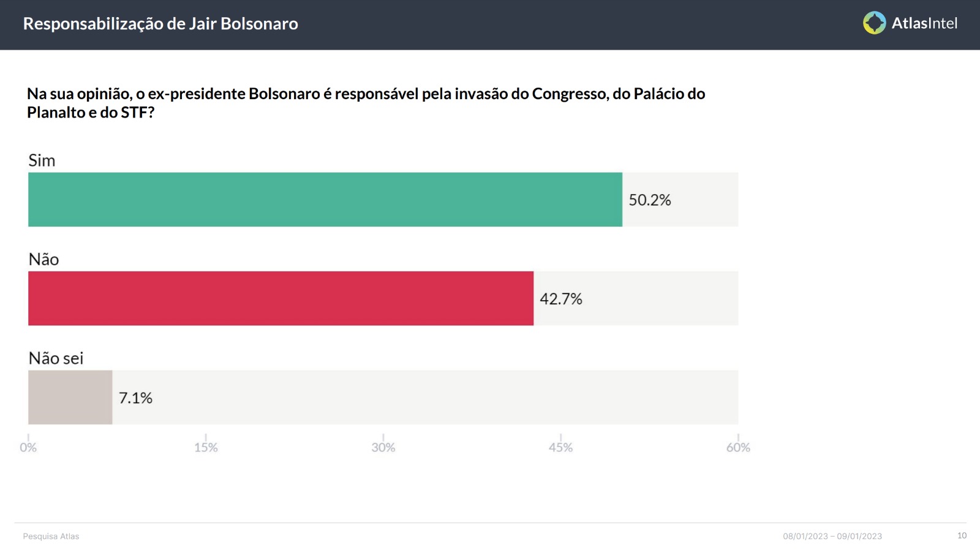The height and width of the screenshot is (550, 980).
Task: Click the 08/01/2023 – 09/01/2023 date range
Action: click(x=832, y=537)
